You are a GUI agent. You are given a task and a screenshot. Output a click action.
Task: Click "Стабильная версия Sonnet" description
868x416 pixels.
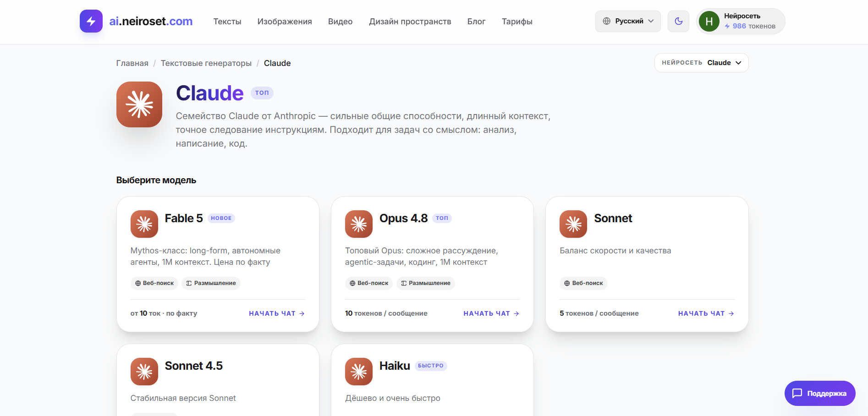click(x=183, y=398)
